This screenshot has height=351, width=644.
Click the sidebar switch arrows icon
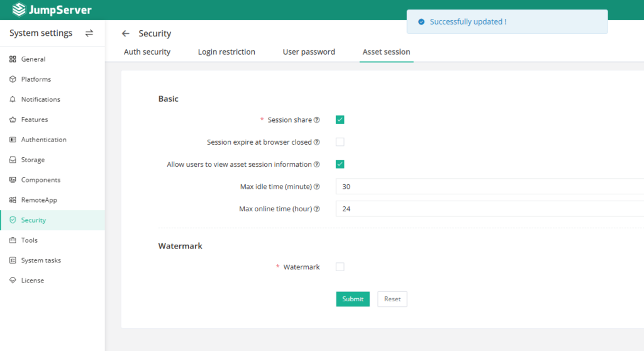click(89, 33)
